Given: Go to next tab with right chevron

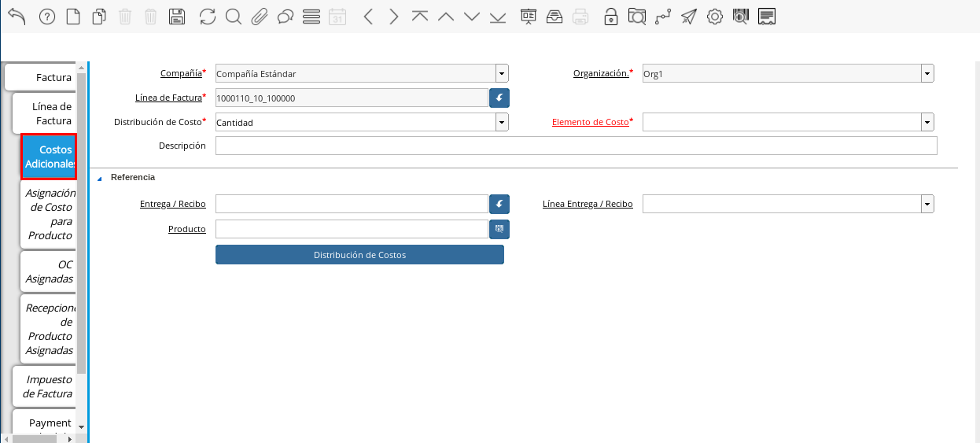Looking at the screenshot, I should (x=394, y=17).
